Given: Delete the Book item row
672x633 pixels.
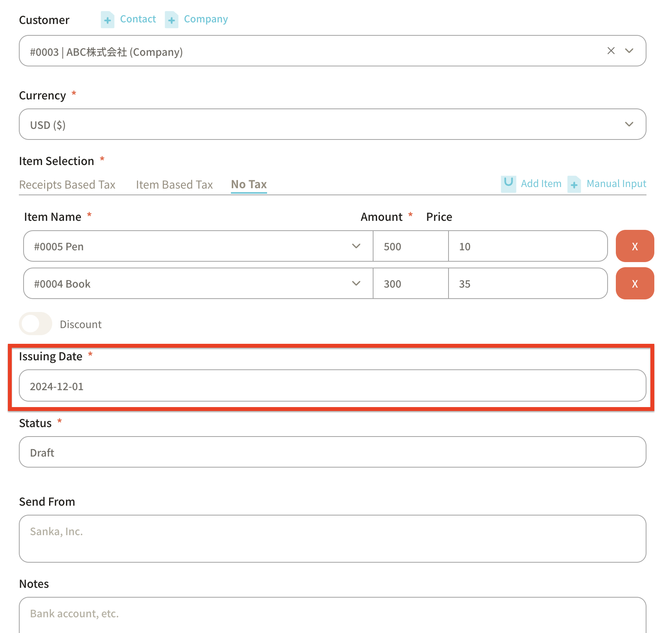Looking at the screenshot, I should coord(634,284).
